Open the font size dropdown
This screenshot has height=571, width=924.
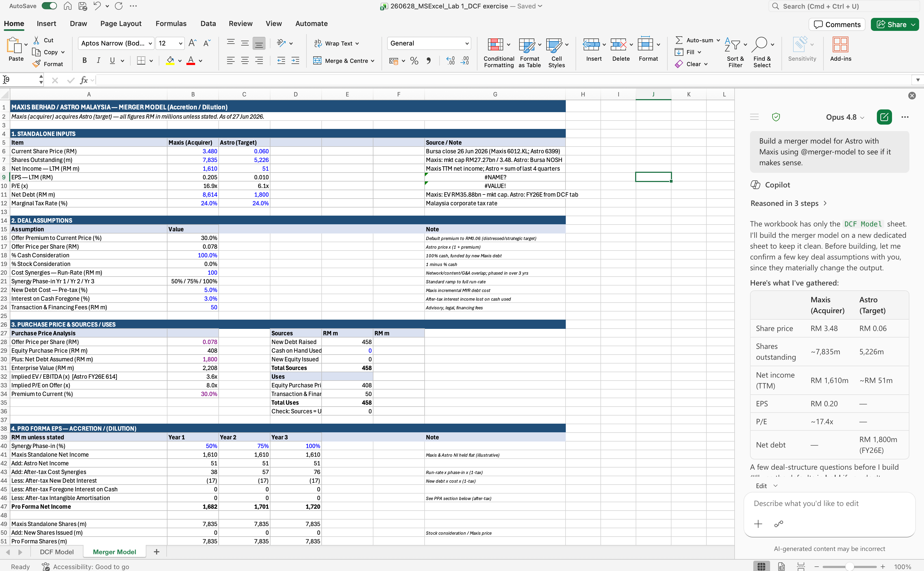180,43
